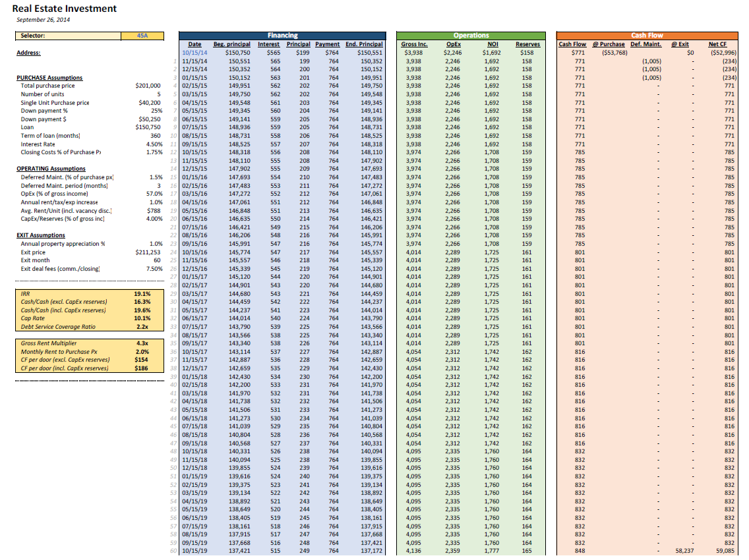Viewport: 749px width, 560px height.
Task: Select the date cell 10/15/16
Action: pyautogui.click(x=195, y=252)
